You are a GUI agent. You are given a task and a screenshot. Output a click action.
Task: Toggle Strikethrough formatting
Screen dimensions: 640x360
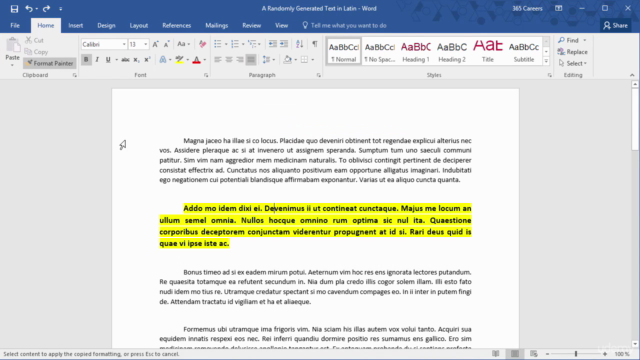125,60
